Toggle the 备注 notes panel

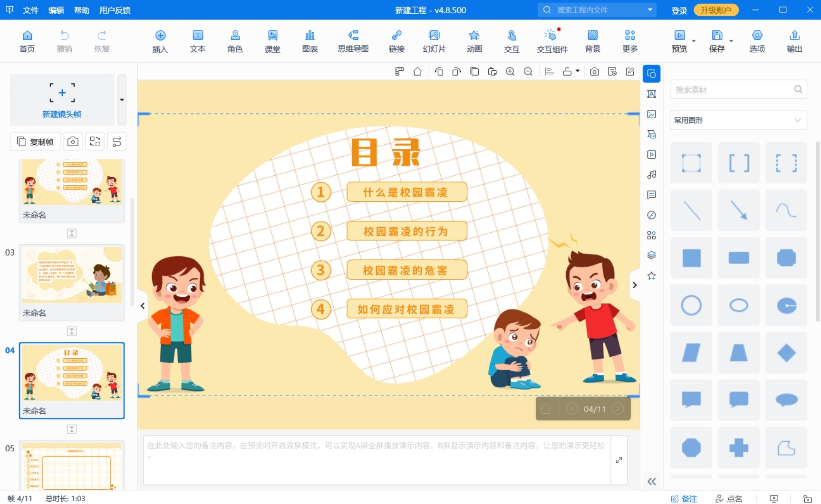[684, 498]
